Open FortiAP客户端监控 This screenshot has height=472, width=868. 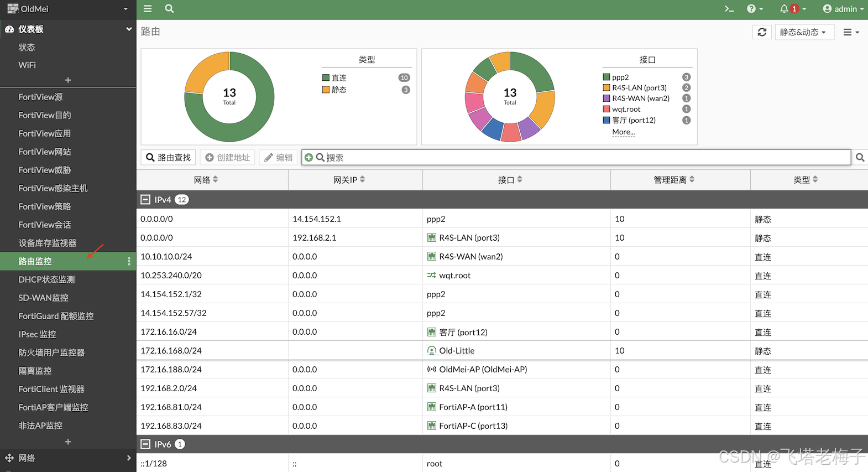53,407
